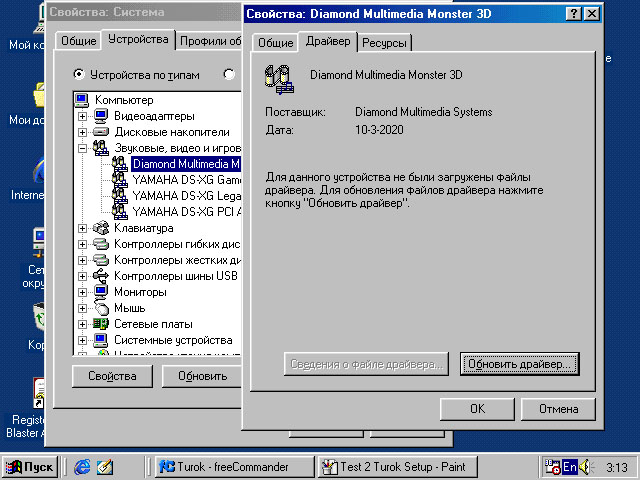
Task: Click the large Monster 3D device icon
Action: pyautogui.click(x=279, y=79)
